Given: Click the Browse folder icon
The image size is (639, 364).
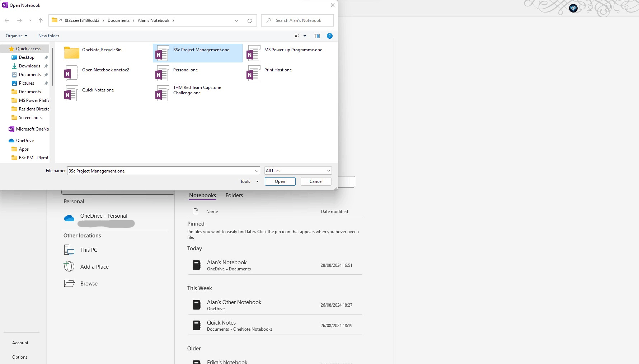Looking at the screenshot, I should tap(69, 283).
